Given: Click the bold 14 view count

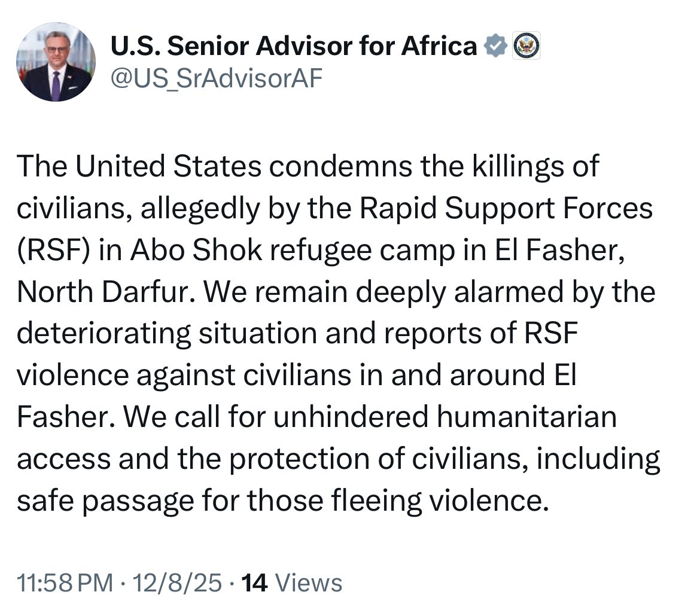Looking at the screenshot, I should click(x=252, y=582).
